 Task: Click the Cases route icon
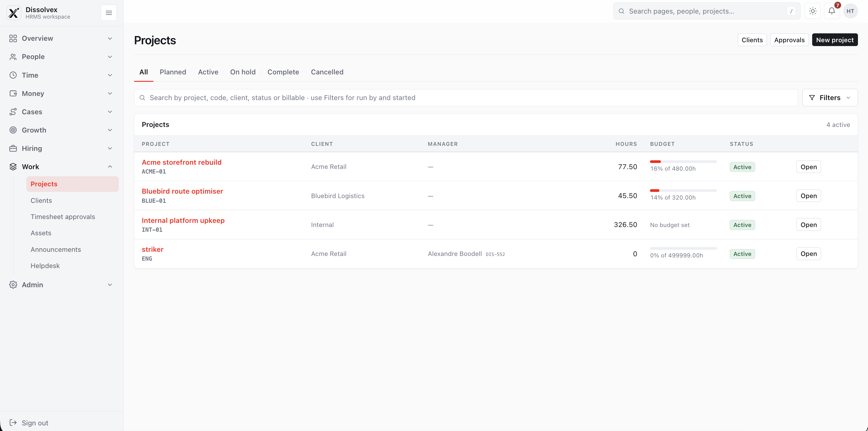click(13, 112)
